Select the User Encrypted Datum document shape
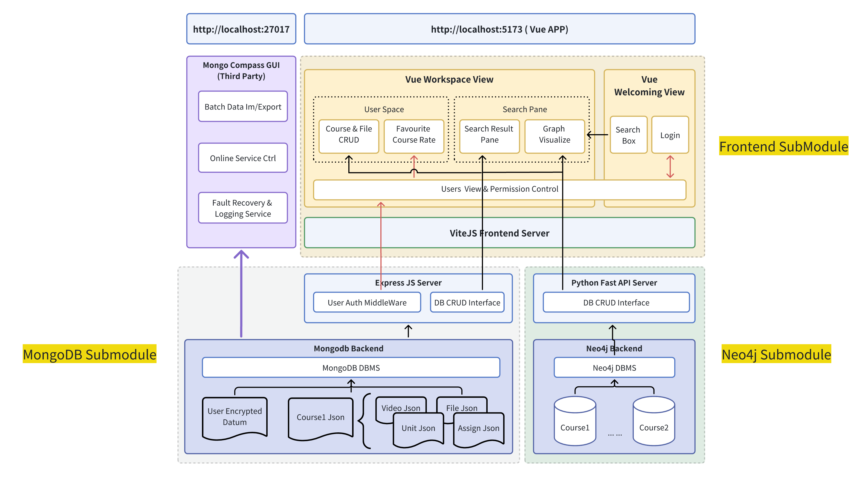This screenshot has width=868, height=477. (x=235, y=417)
